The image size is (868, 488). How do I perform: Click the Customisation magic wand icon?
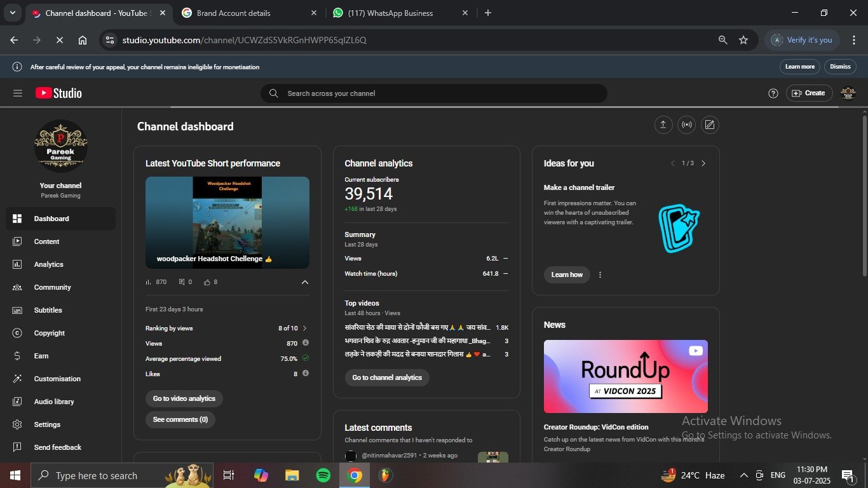click(x=17, y=379)
